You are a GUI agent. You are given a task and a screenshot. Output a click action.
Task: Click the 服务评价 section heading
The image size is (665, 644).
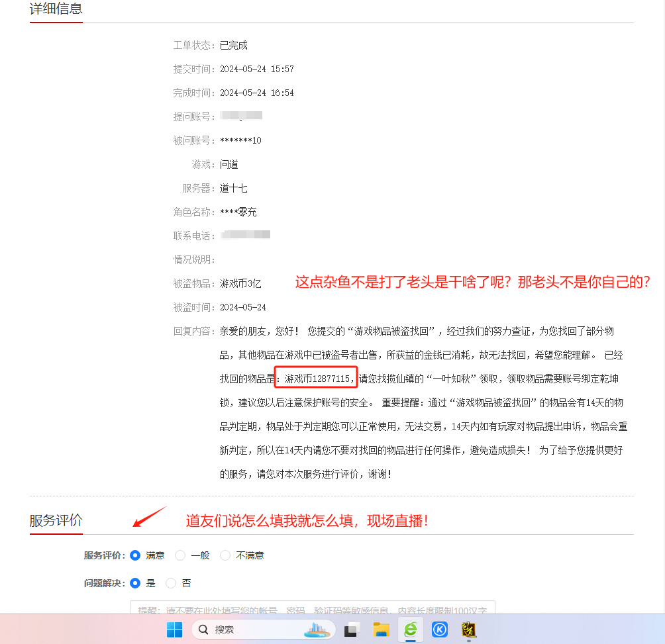(x=56, y=521)
